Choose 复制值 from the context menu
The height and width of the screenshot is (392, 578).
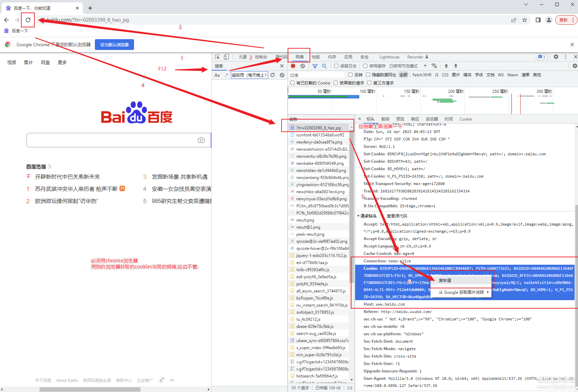coord(461,280)
